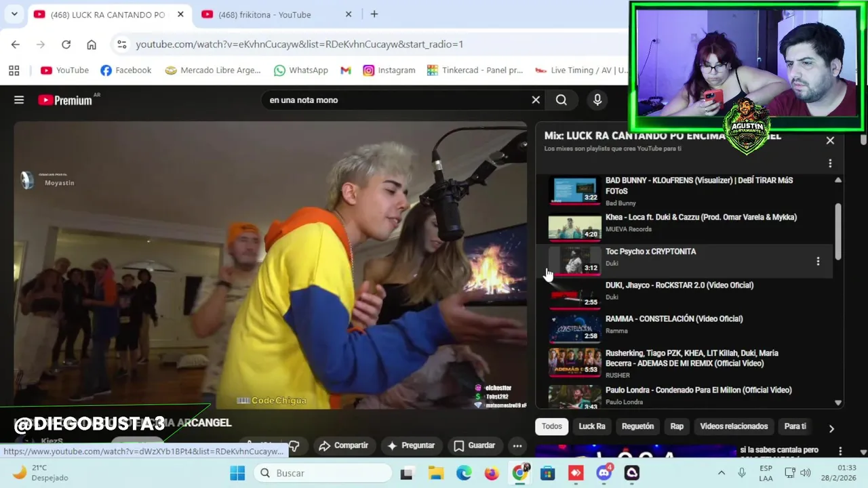The width and height of the screenshot is (868, 488).
Task: Play BAD BUNNY - KLOuFRENS from the mix
Action: (x=685, y=191)
